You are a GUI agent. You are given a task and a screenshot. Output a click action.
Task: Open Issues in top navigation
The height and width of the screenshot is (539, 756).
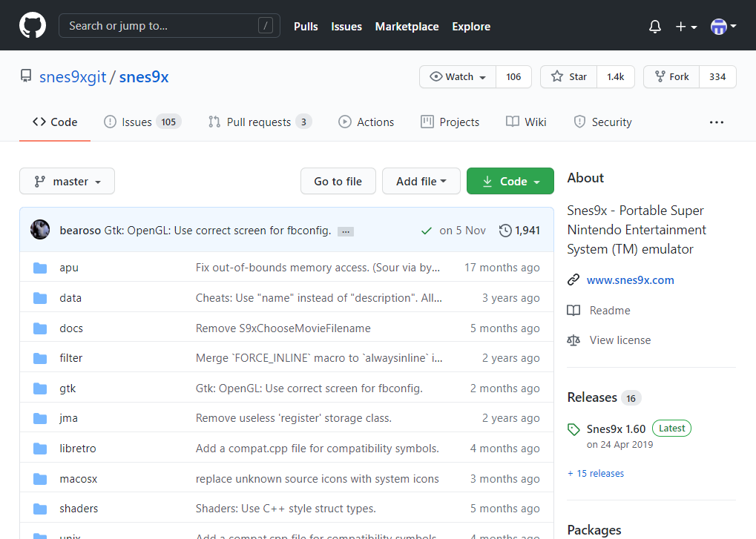point(346,27)
